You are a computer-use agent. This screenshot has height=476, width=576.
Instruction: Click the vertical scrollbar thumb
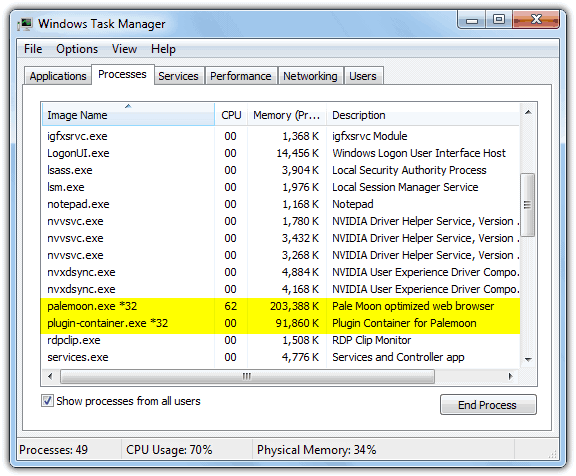coord(528,205)
